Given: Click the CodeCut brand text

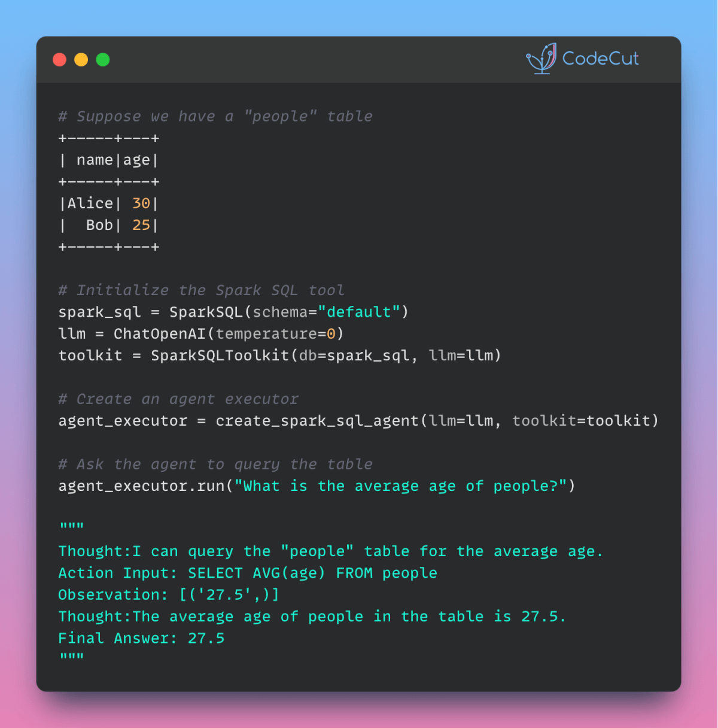Looking at the screenshot, I should (x=600, y=59).
